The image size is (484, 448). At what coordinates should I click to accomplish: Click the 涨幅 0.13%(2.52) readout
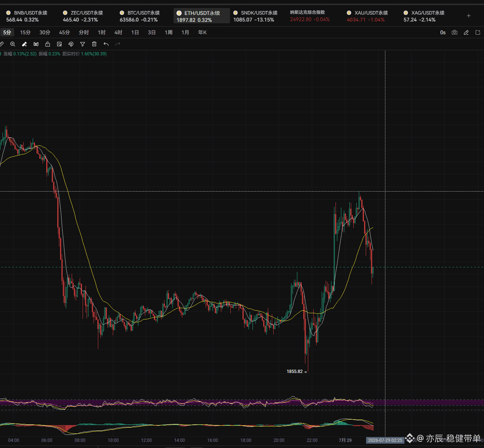20,54
